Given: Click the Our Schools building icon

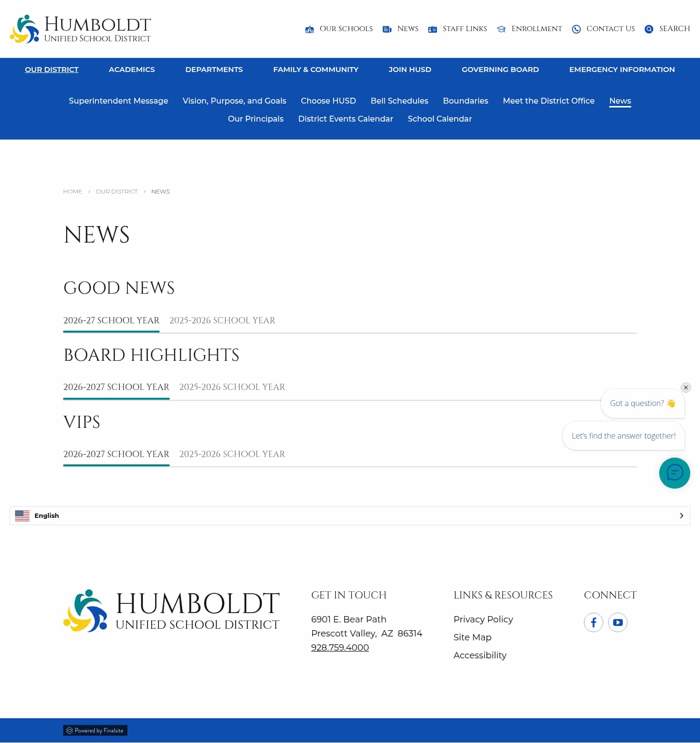Looking at the screenshot, I should [x=309, y=29].
